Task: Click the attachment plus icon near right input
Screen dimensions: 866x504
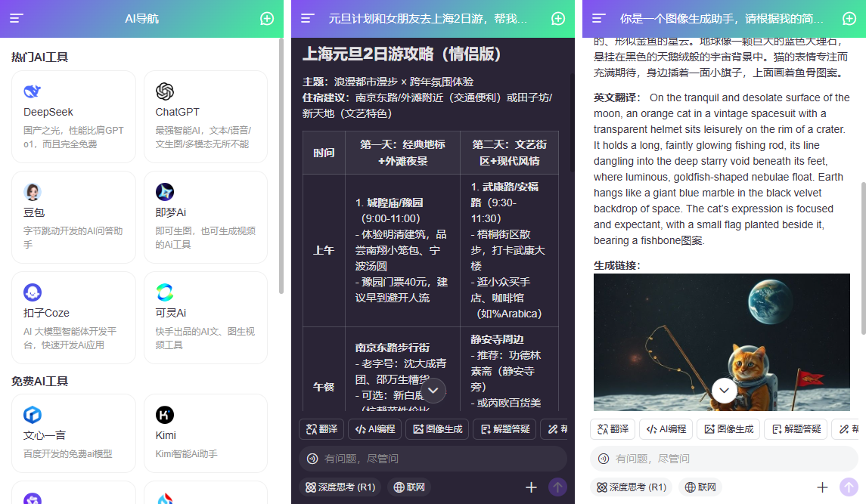Action: (x=822, y=487)
